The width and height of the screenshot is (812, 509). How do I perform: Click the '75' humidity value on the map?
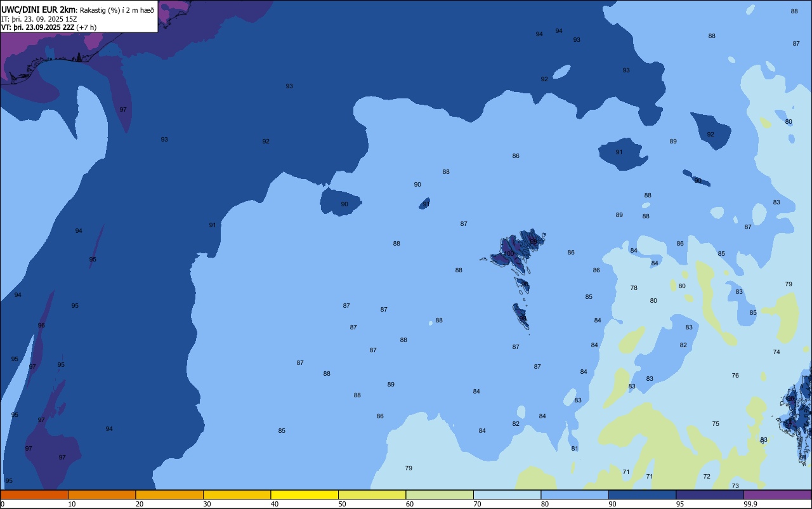click(716, 424)
